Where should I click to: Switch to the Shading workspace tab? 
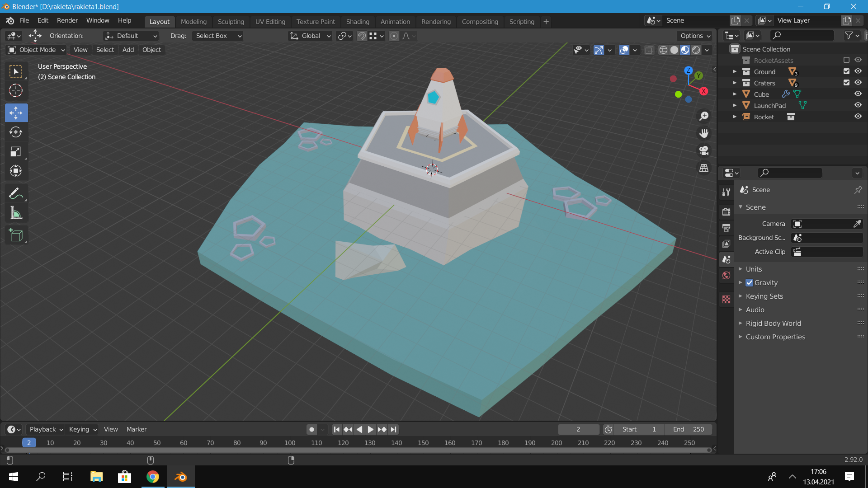[x=357, y=21]
